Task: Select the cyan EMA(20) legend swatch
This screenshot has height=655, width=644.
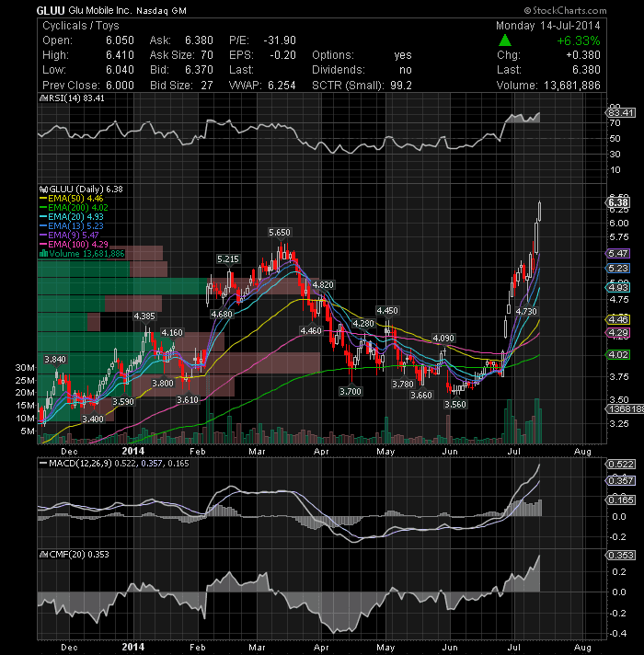Action: 43,217
